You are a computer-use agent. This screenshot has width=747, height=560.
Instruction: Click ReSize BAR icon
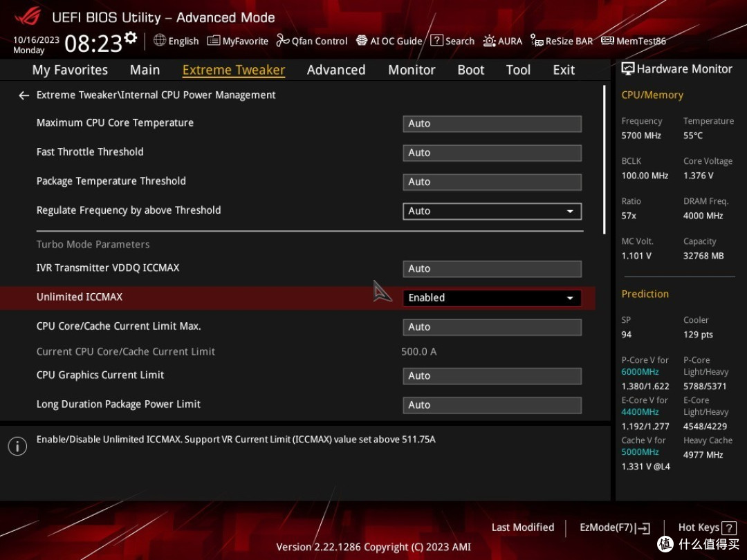pyautogui.click(x=537, y=41)
